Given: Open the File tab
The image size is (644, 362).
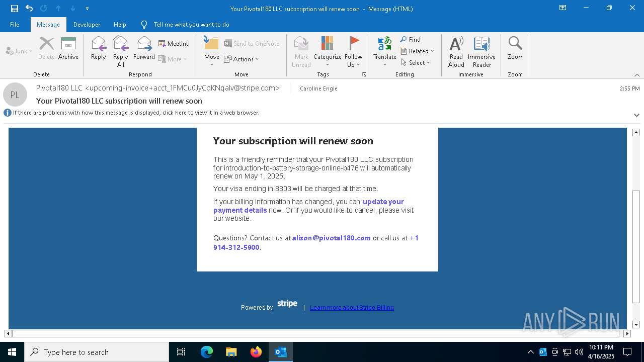Looking at the screenshot, I should (x=15, y=25).
